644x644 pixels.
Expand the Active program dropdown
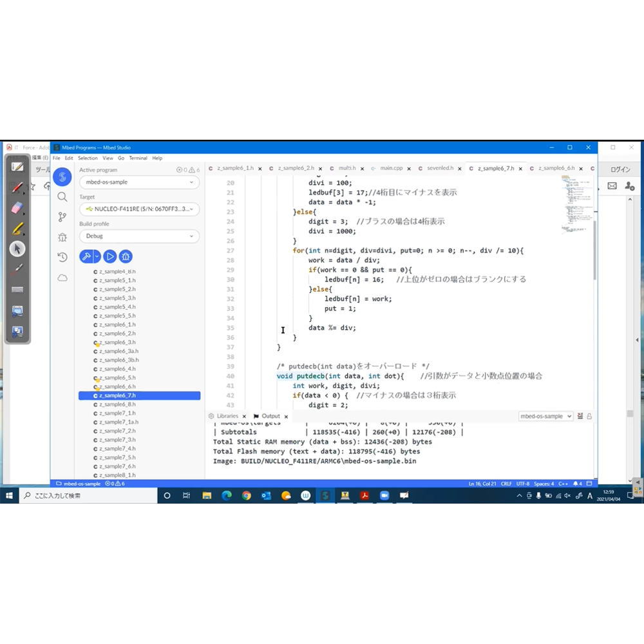[139, 182]
